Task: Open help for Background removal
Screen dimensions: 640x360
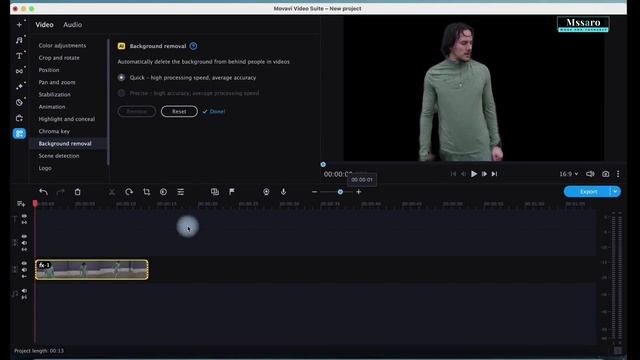Action: 193,46
